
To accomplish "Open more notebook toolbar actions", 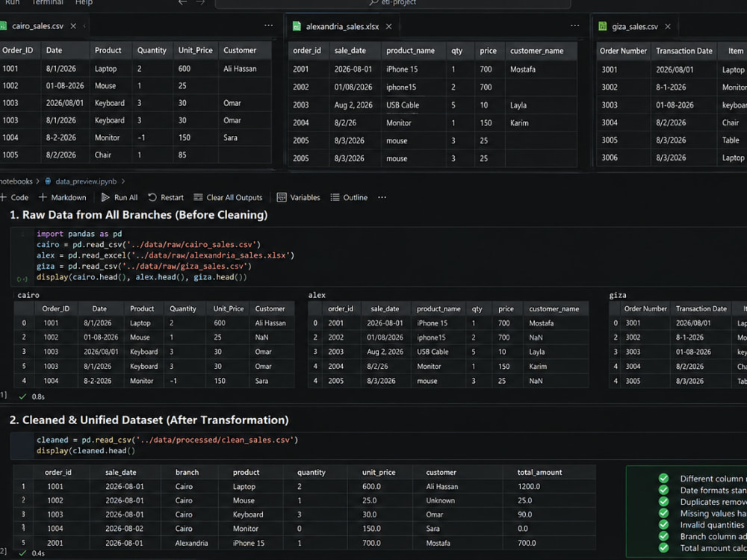I will click(x=382, y=198).
